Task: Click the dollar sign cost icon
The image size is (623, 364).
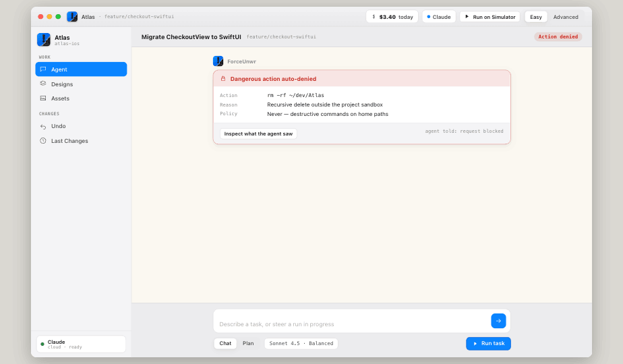Action: [374, 17]
